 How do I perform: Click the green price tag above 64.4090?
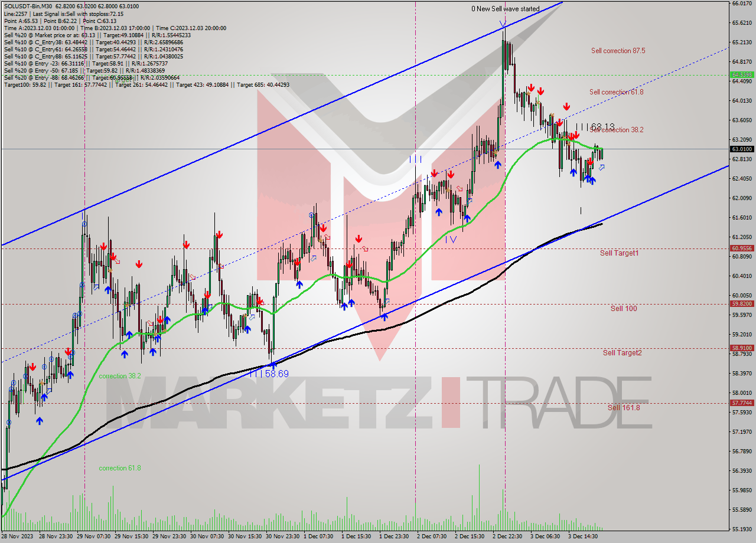pos(742,74)
